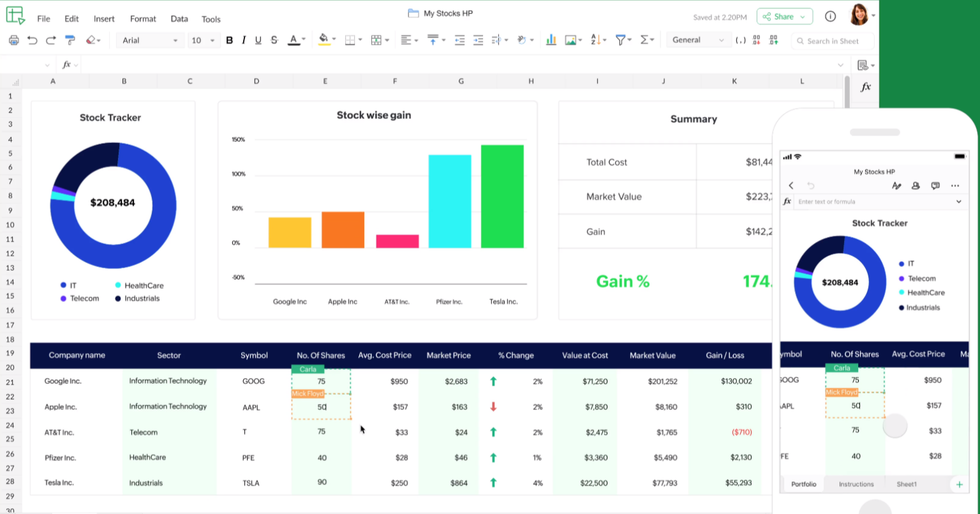Click the Search in Sheet field
The width and height of the screenshot is (980, 514).
tap(833, 40)
